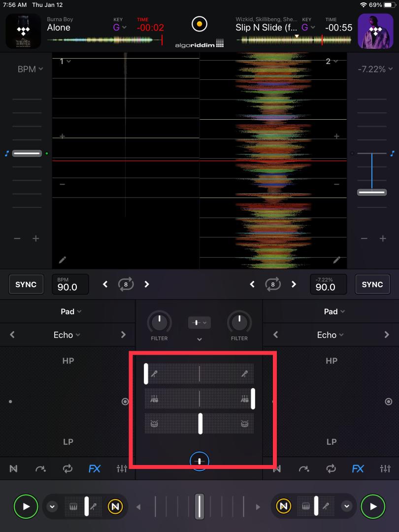Halve deck 1 loop length with left arrow
Viewport: 399px width, 532px height.
[x=105, y=284]
